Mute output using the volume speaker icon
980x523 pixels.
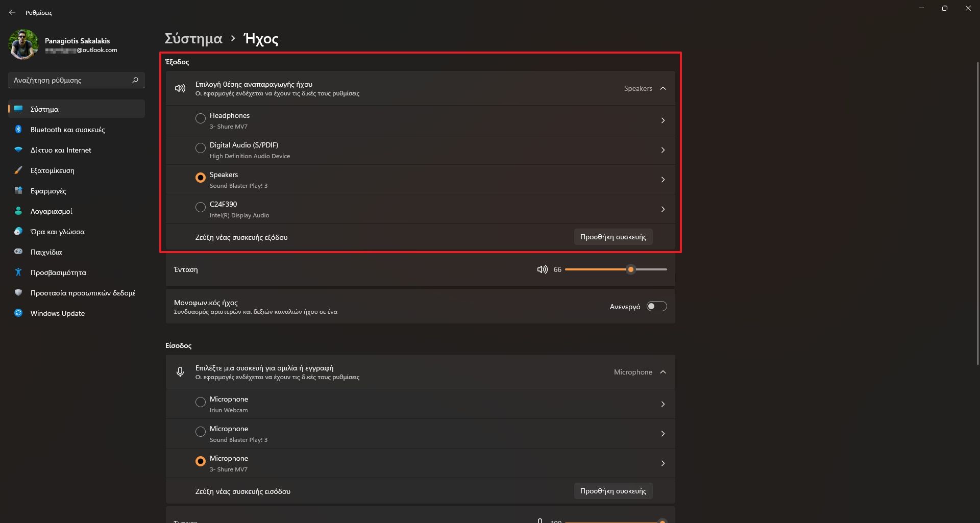click(542, 269)
